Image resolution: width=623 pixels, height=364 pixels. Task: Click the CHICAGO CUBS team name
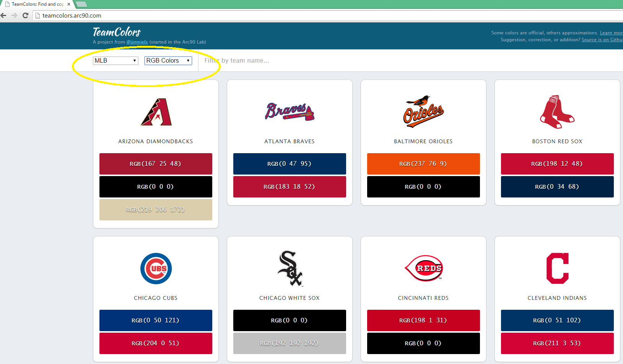[156, 298]
